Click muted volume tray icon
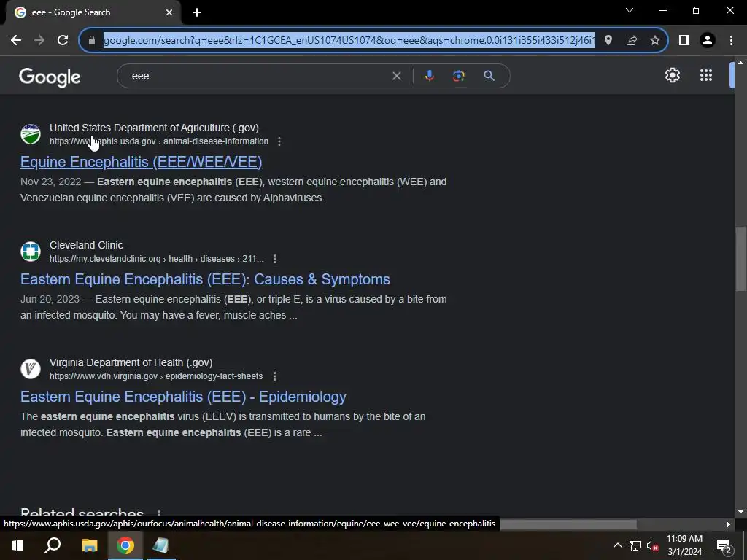747x560 pixels. pos(652,545)
